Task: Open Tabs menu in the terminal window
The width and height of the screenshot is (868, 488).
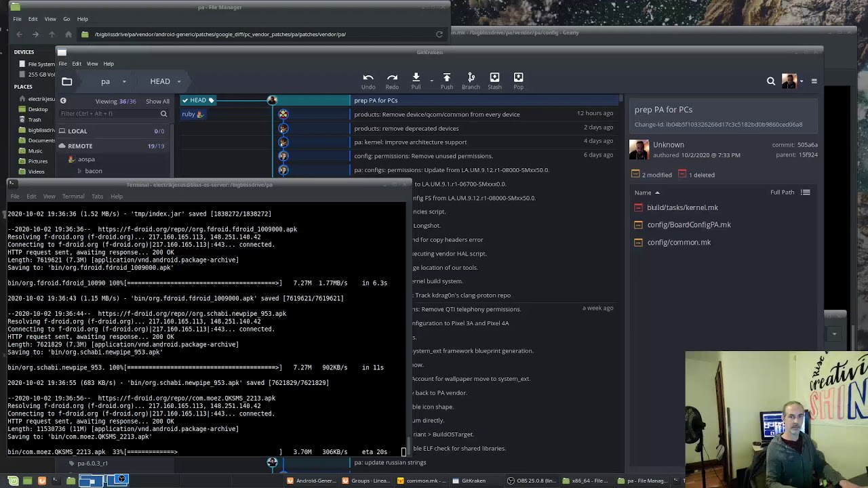Action: [x=97, y=197]
